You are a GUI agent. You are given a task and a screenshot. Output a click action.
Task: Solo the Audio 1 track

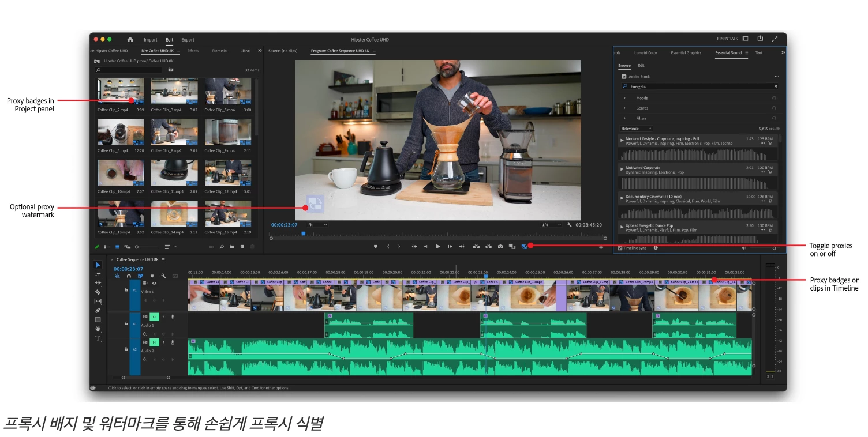[x=163, y=317]
